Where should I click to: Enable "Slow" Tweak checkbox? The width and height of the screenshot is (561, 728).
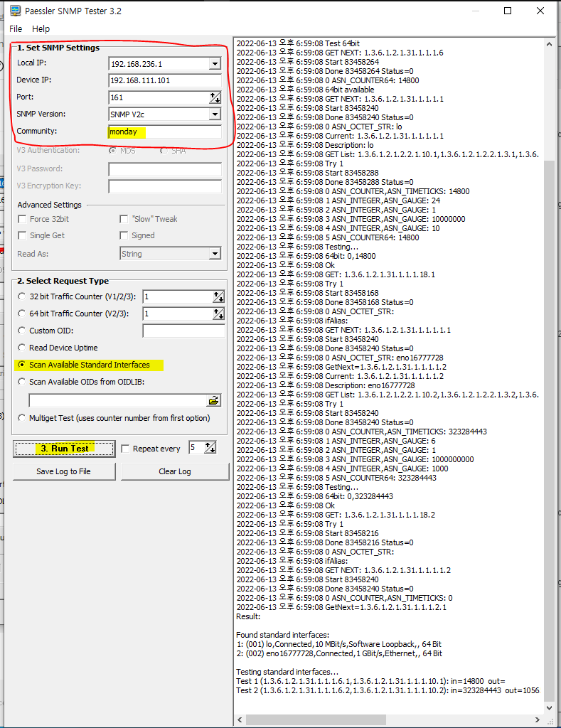click(124, 219)
